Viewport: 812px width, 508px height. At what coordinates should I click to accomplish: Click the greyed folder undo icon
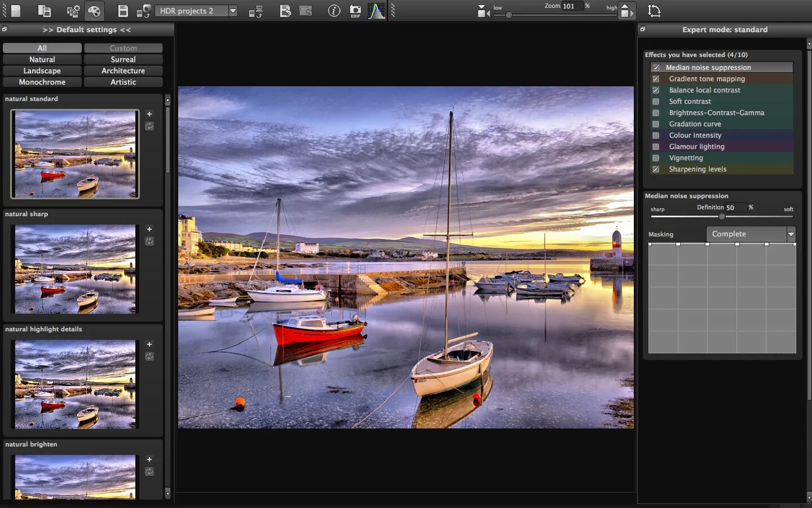tap(306, 11)
